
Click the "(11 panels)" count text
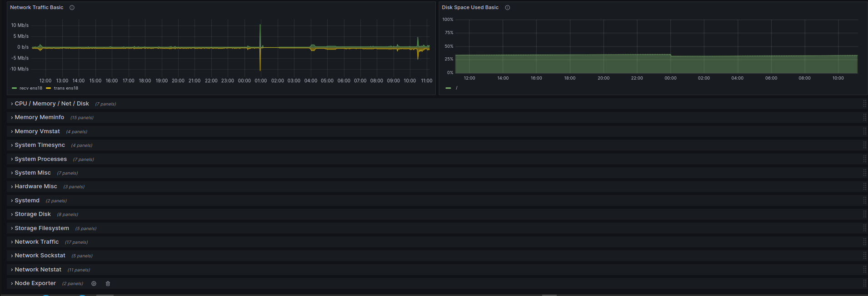tap(79, 270)
